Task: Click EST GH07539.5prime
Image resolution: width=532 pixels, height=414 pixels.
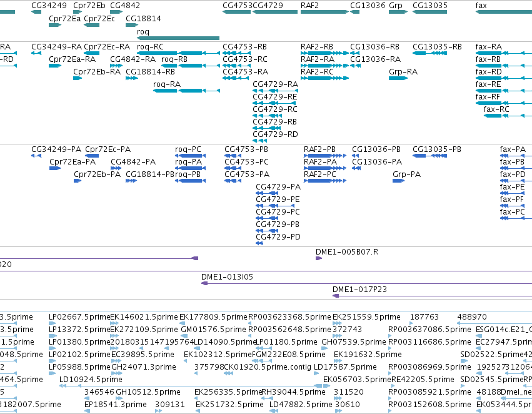Action: click(324, 348)
